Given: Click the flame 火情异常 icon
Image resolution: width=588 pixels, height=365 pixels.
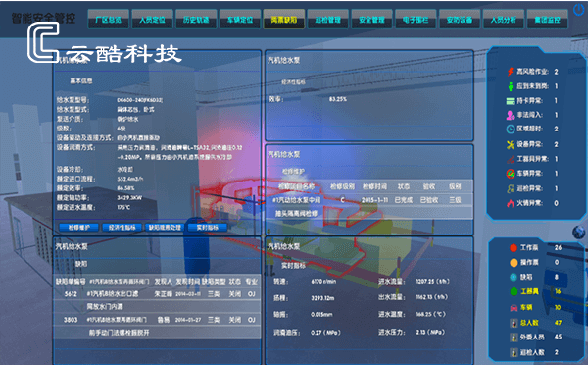Looking at the screenshot, I should pos(511,203).
